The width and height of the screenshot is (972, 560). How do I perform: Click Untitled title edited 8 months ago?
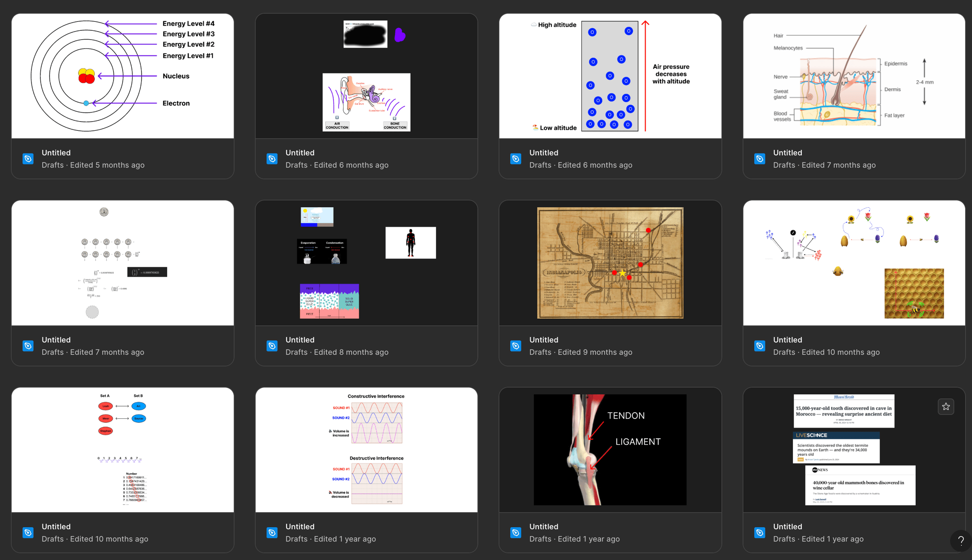(x=300, y=340)
